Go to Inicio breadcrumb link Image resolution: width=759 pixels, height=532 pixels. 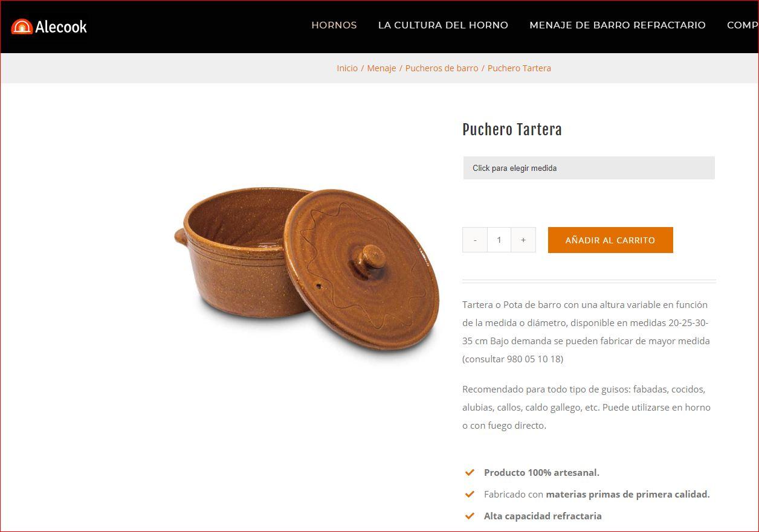point(347,68)
